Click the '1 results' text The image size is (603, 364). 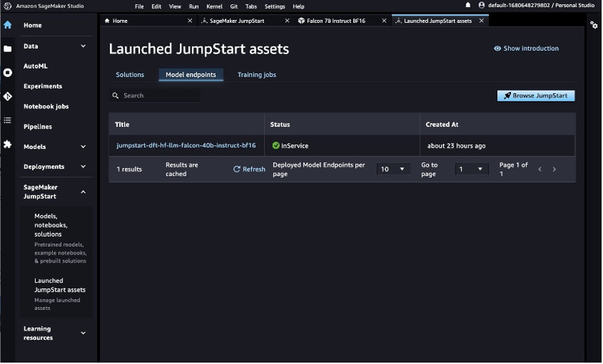coord(129,169)
